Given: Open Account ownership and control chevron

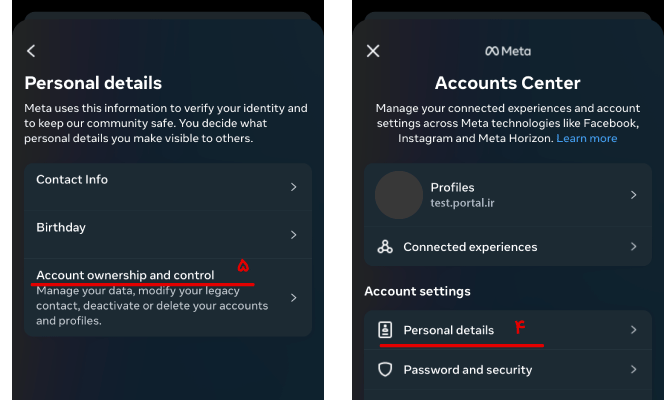Looking at the screenshot, I should click(x=294, y=298).
